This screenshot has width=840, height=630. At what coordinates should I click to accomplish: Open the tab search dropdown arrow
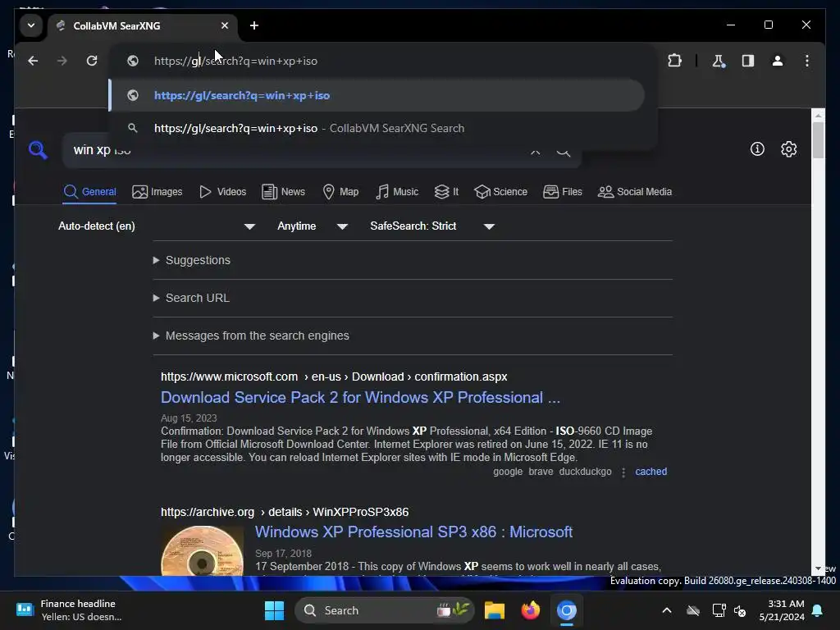31,25
